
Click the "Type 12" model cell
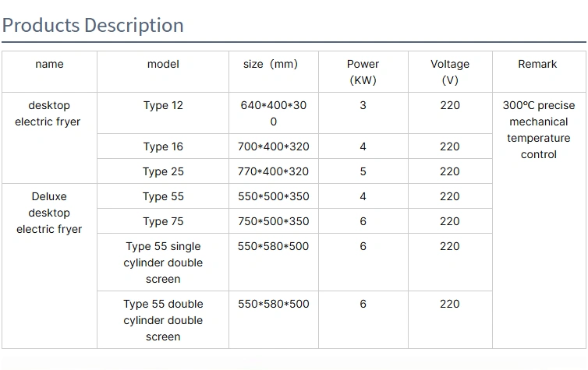click(163, 105)
